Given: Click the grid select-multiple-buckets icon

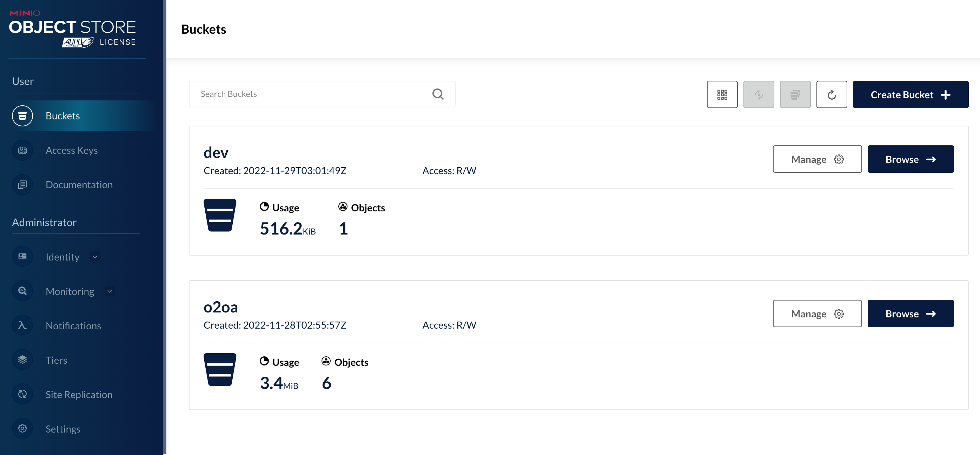Looking at the screenshot, I should [x=722, y=94].
